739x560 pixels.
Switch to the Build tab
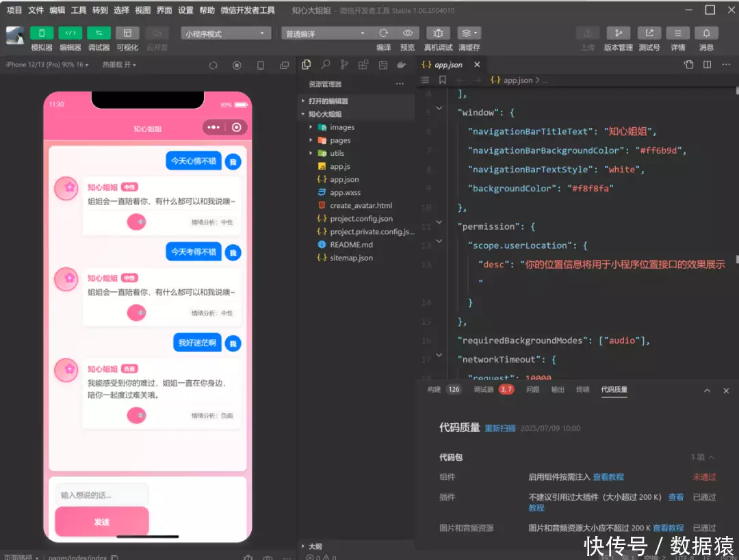pos(434,390)
